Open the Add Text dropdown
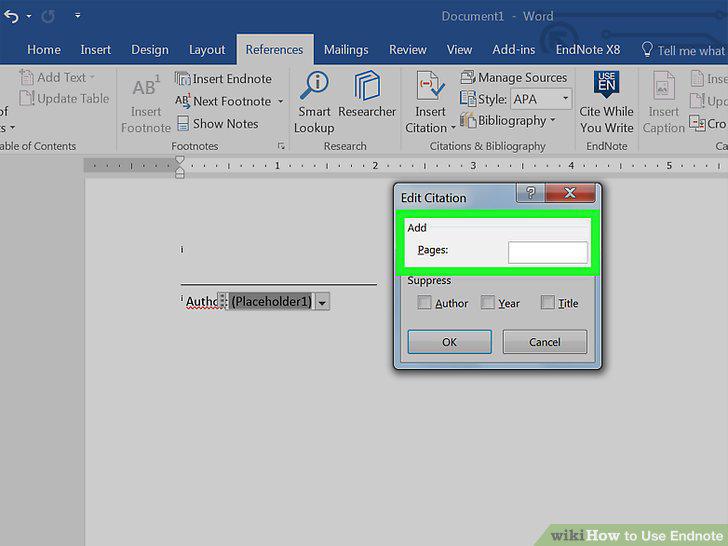The image size is (728, 546). pos(58,77)
